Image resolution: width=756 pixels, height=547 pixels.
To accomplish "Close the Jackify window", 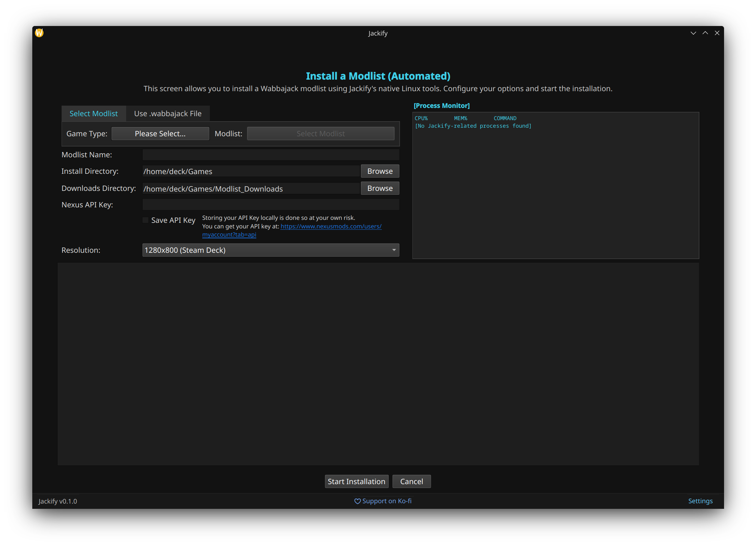I will 717,33.
